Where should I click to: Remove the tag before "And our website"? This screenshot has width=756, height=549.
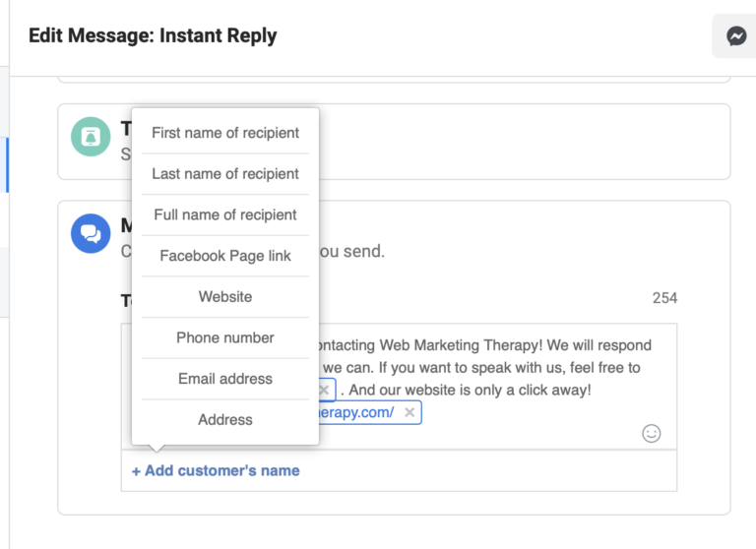[x=324, y=390]
